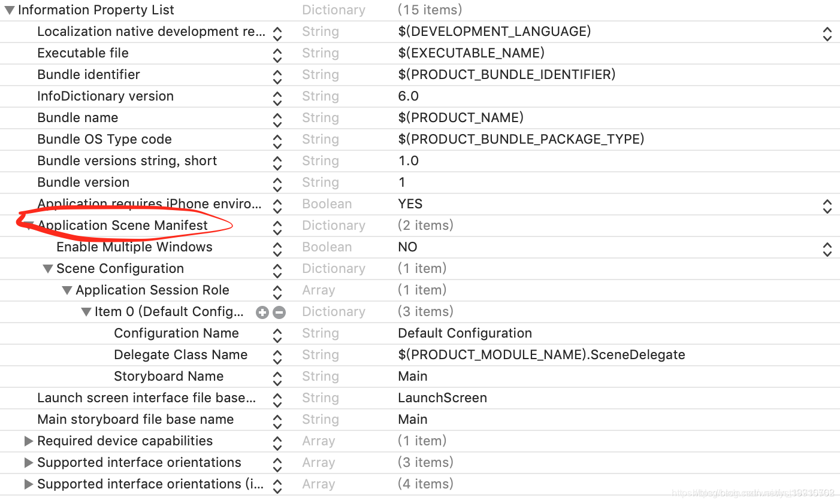This screenshot has width=840, height=504.
Task: Expand Supported interface orientations (iPad)
Action: pos(29,484)
